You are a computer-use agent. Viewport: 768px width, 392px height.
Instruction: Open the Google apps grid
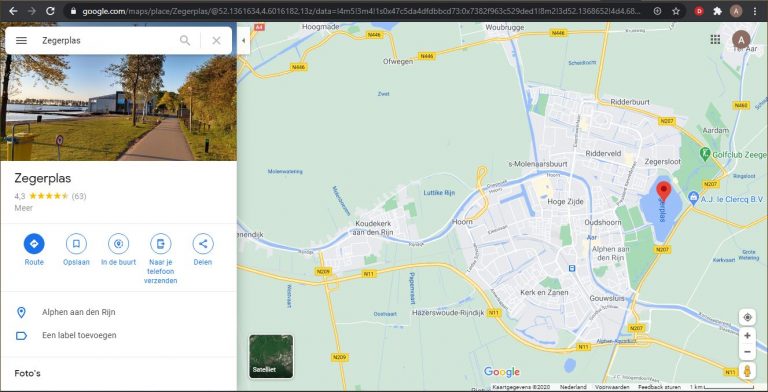click(715, 40)
